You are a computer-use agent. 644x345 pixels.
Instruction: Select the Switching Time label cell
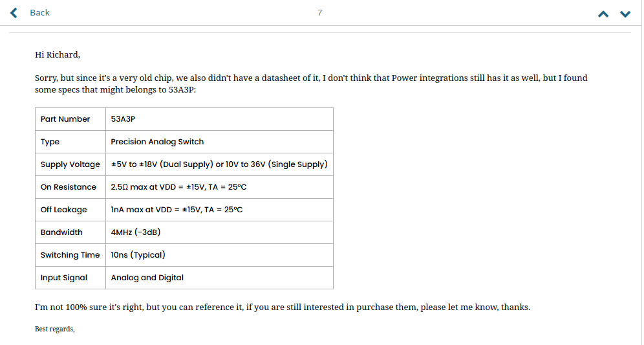click(70, 255)
